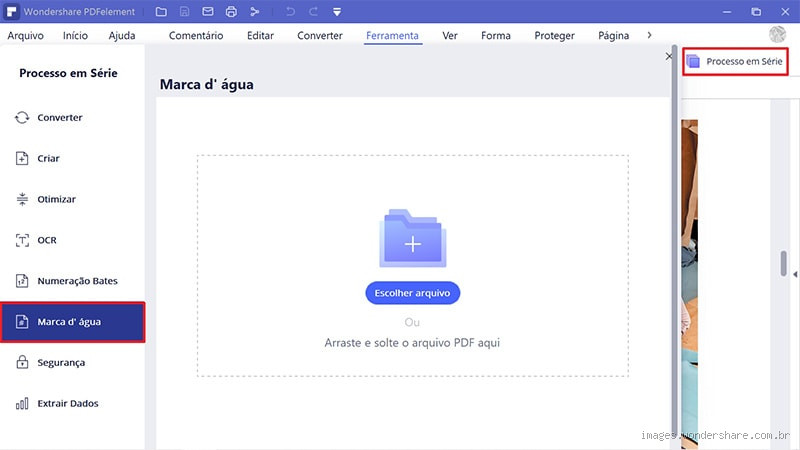Choose Numeração Bates in the sidebar

[x=77, y=281]
